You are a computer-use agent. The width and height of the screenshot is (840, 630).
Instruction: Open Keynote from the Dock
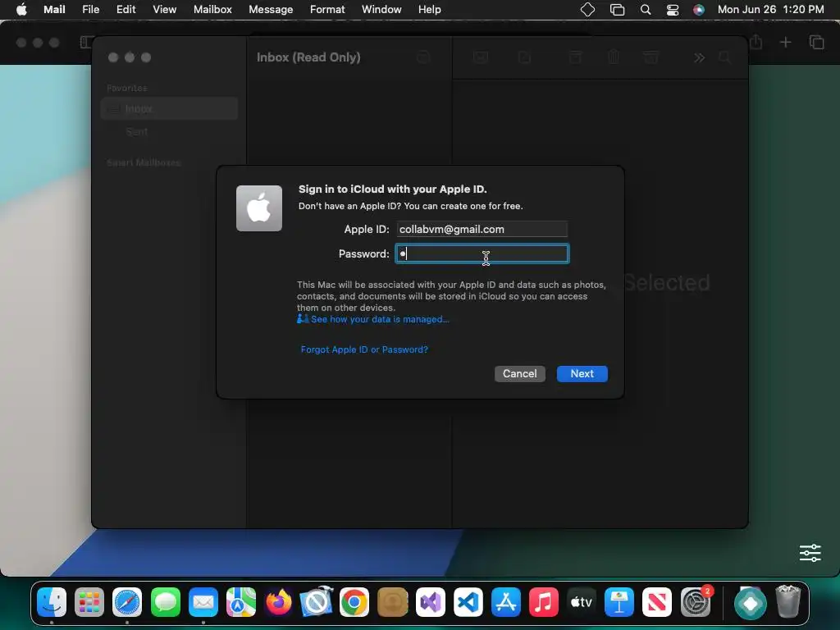(x=619, y=602)
